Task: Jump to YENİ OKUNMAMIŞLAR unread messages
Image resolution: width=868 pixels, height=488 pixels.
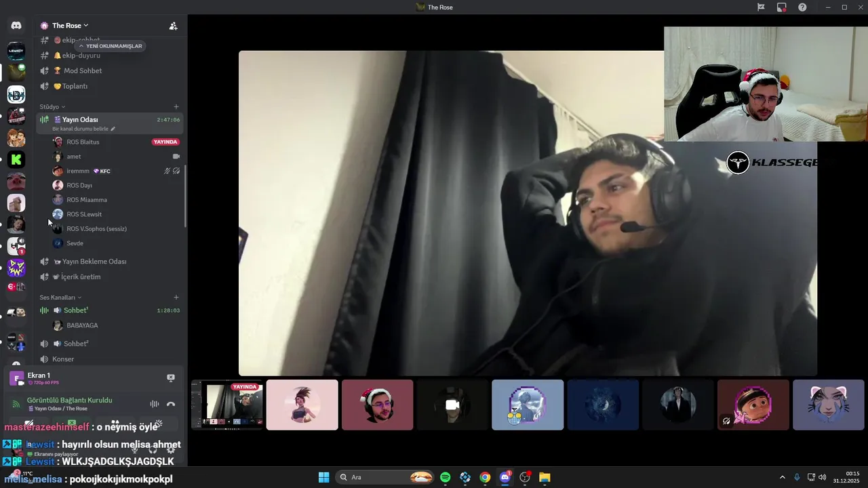Action: (x=111, y=46)
